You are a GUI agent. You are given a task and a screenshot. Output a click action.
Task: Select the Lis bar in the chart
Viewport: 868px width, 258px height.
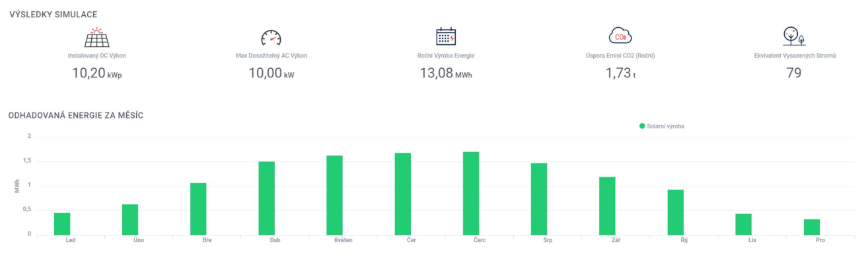[744, 224]
